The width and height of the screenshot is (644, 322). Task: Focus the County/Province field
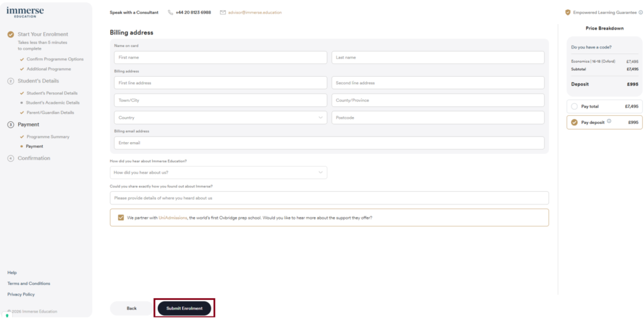[x=438, y=100]
